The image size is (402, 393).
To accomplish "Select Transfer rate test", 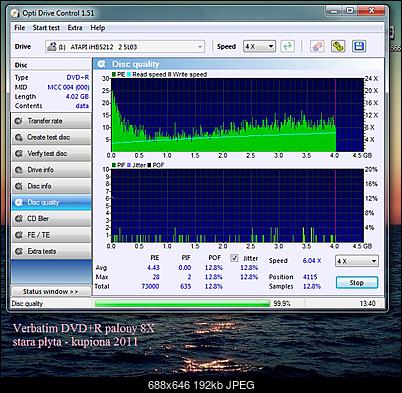I will tap(51, 121).
